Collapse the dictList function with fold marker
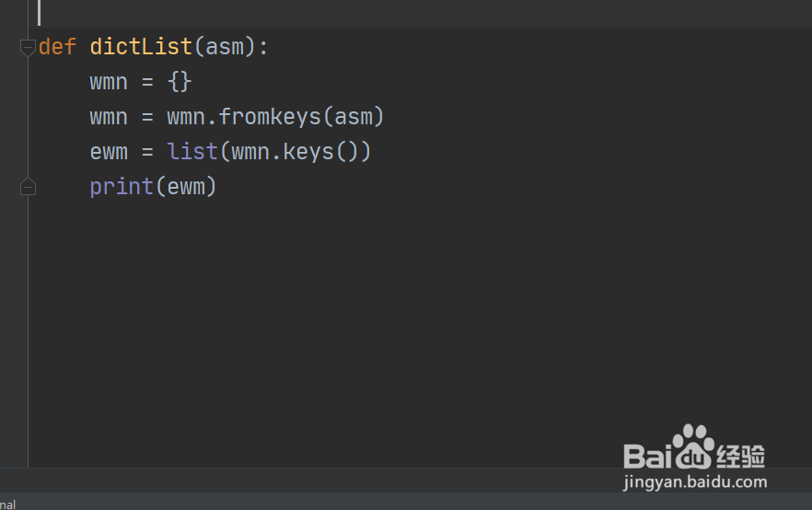 [x=28, y=48]
